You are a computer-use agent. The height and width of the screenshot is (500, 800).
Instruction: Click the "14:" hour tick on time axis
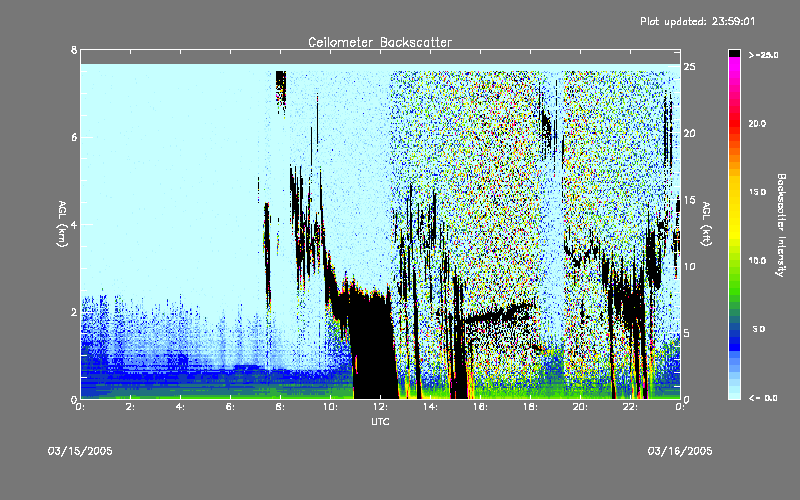tap(430, 407)
